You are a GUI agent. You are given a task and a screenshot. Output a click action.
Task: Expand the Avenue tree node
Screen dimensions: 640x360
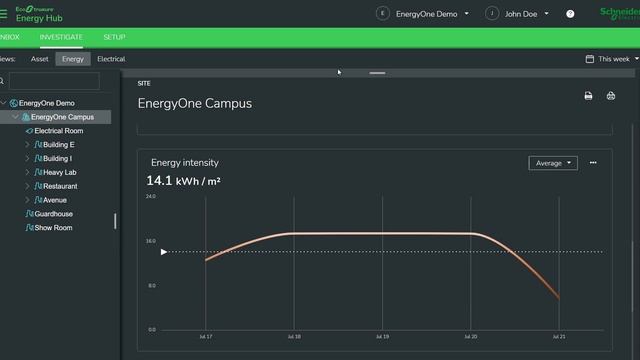[27, 200]
